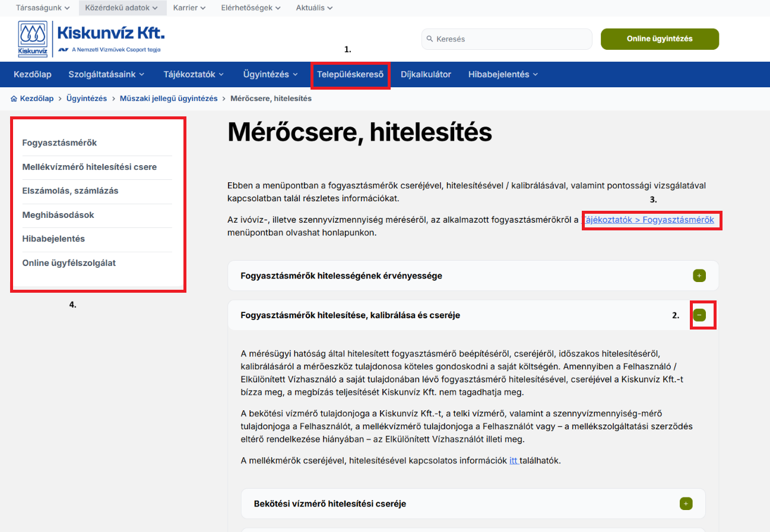Click the Online ügyintézés button
The height and width of the screenshot is (532, 770).
click(660, 38)
